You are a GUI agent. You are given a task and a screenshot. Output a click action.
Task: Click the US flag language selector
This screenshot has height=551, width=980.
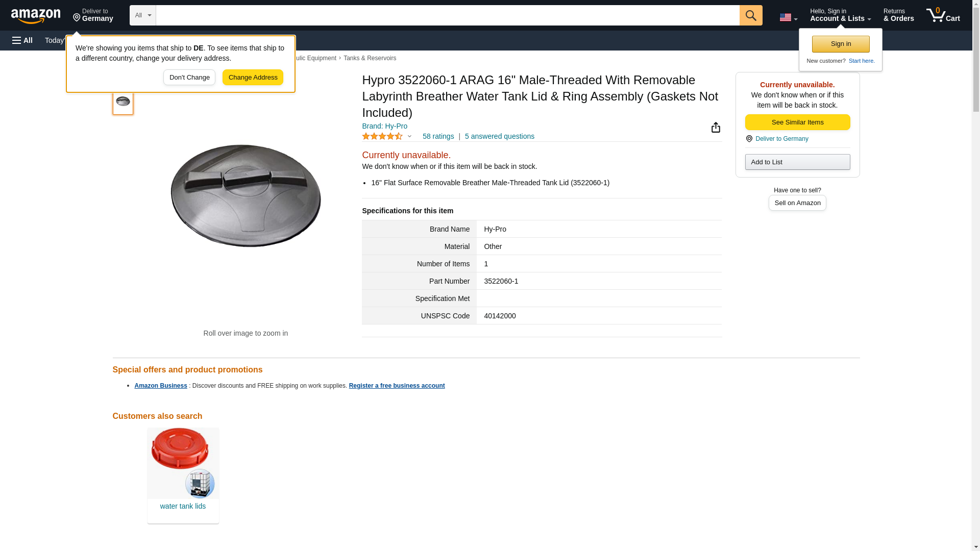788,17
